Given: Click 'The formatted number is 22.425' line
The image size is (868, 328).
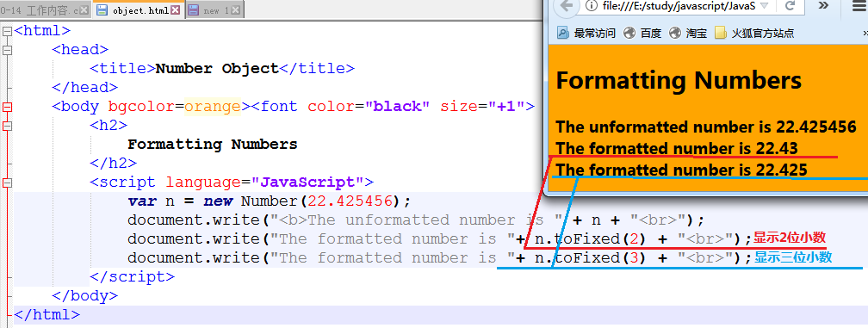Looking at the screenshot, I should pos(681,170).
